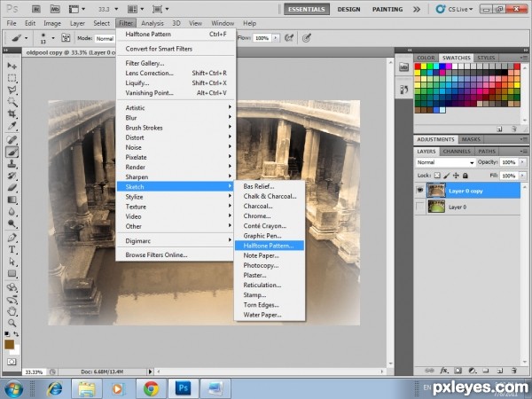
Task: Click the brown foreground color swatch
Action: coord(9,344)
